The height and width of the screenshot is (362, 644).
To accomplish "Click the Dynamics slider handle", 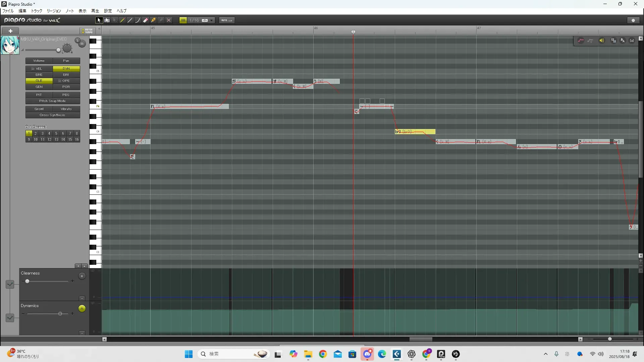I will click(60, 314).
